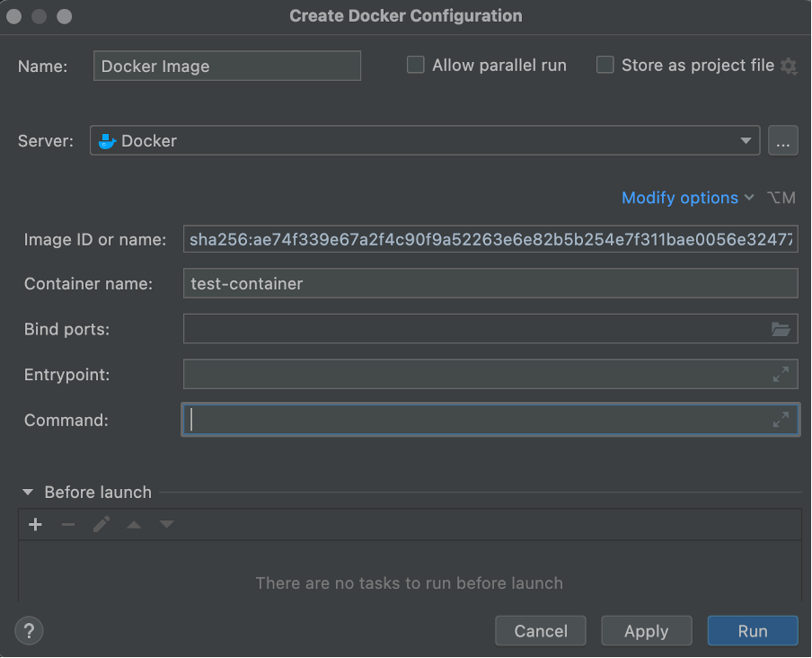
Task: Open the folder icon in Bind ports field
Action: pyautogui.click(x=781, y=329)
